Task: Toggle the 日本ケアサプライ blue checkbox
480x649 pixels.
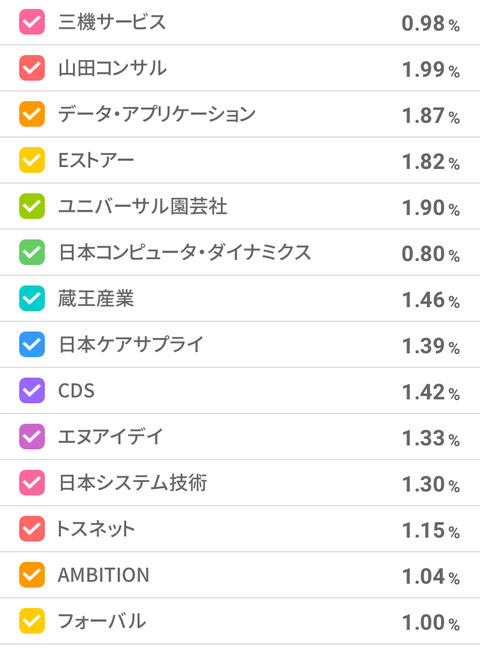Action: tap(32, 344)
